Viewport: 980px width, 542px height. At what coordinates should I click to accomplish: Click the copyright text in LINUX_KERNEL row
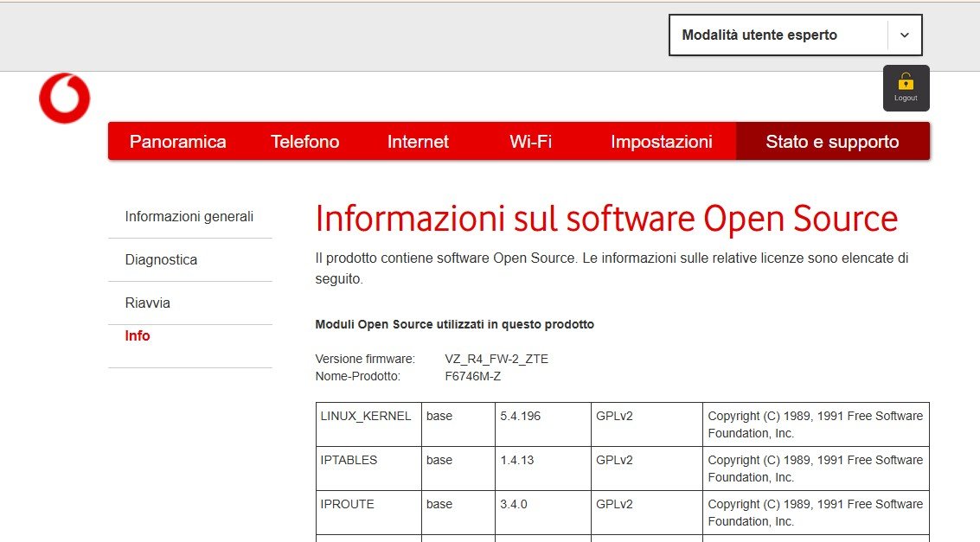point(815,424)
